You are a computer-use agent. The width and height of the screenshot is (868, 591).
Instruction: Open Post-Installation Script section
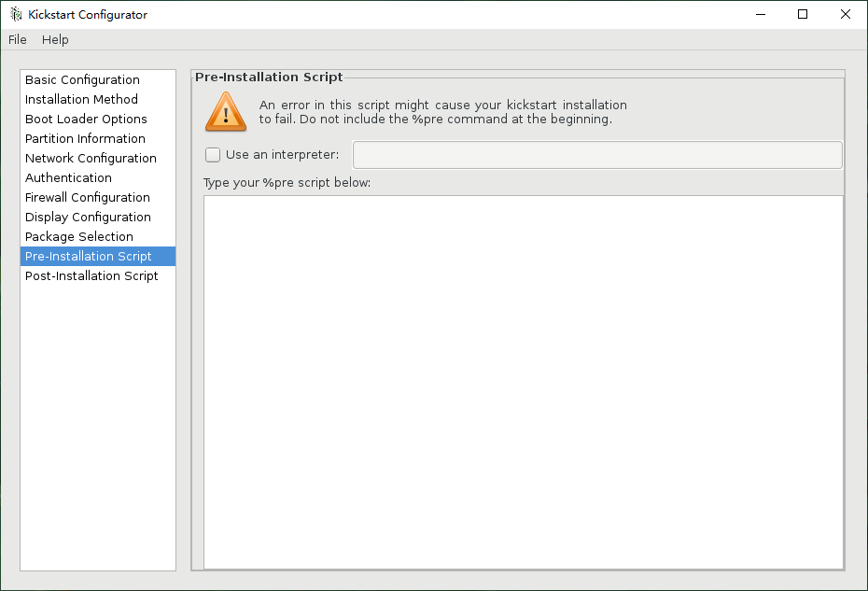pos(98,275)
